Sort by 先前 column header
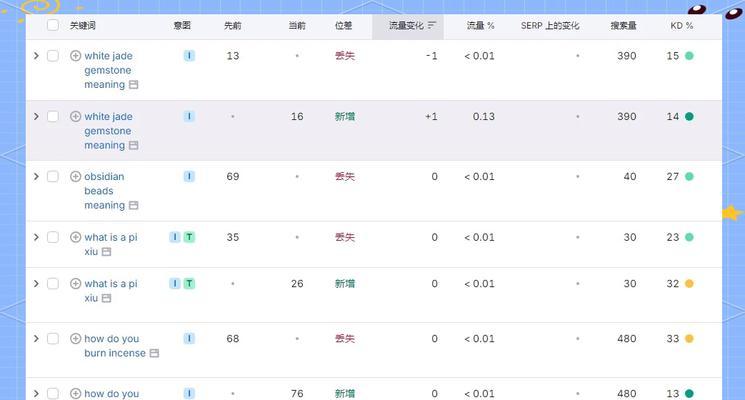Viewport: 745px width, 400px height. [233, 26]
